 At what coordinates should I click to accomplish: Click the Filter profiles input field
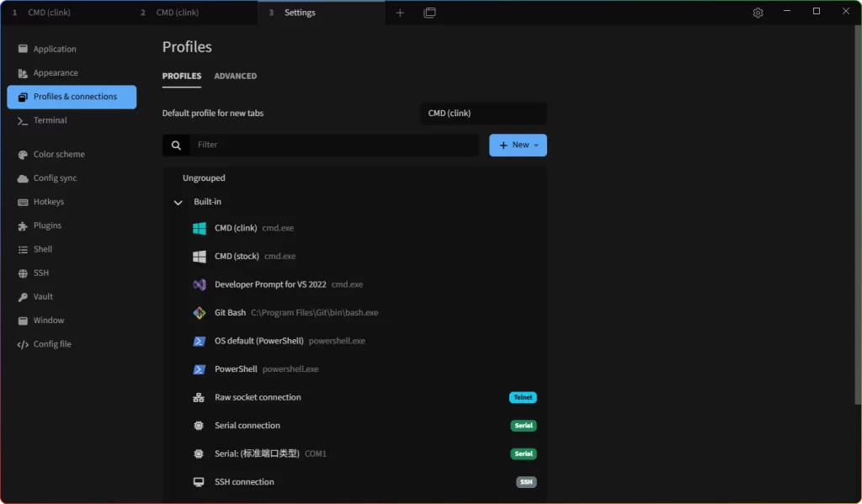(334, 145)
